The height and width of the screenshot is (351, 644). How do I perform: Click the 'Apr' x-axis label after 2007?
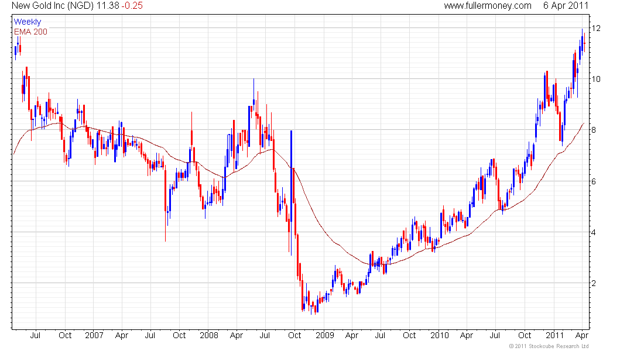pos(122,335)
